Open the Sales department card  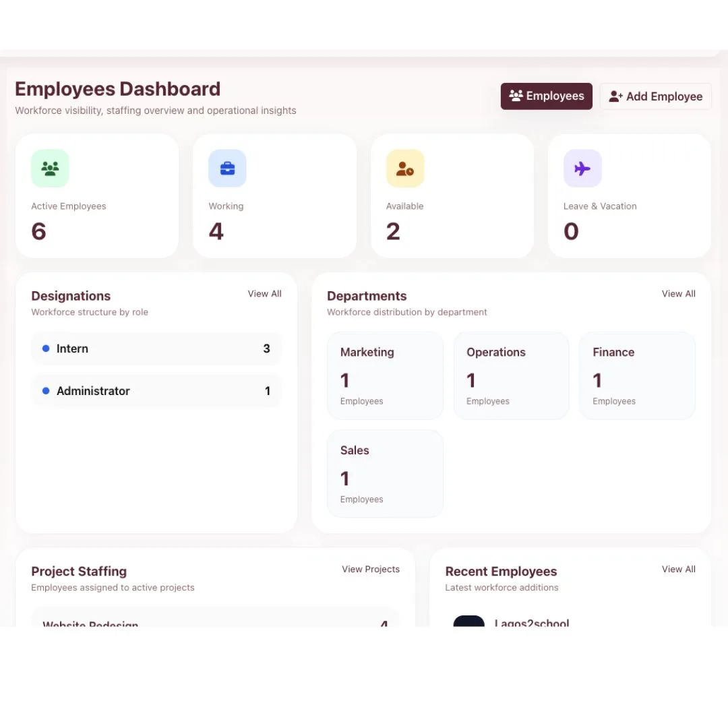[x=385, y=474]
